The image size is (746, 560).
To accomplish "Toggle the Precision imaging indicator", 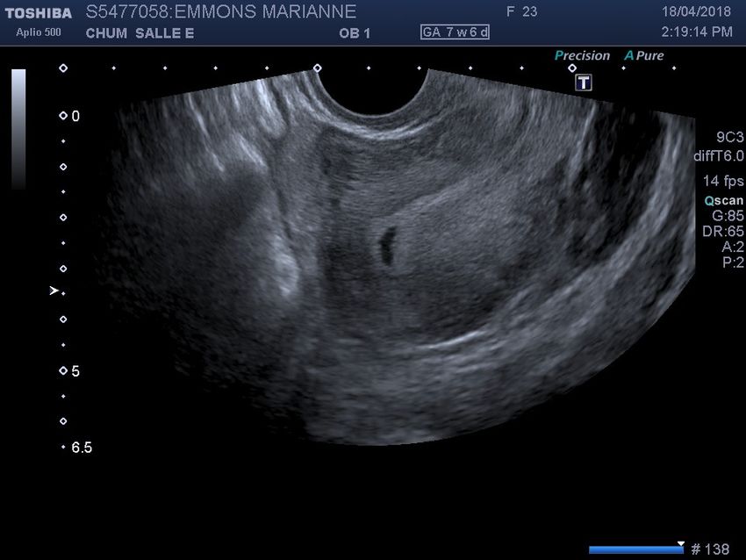I will click(x=582, y=55).
